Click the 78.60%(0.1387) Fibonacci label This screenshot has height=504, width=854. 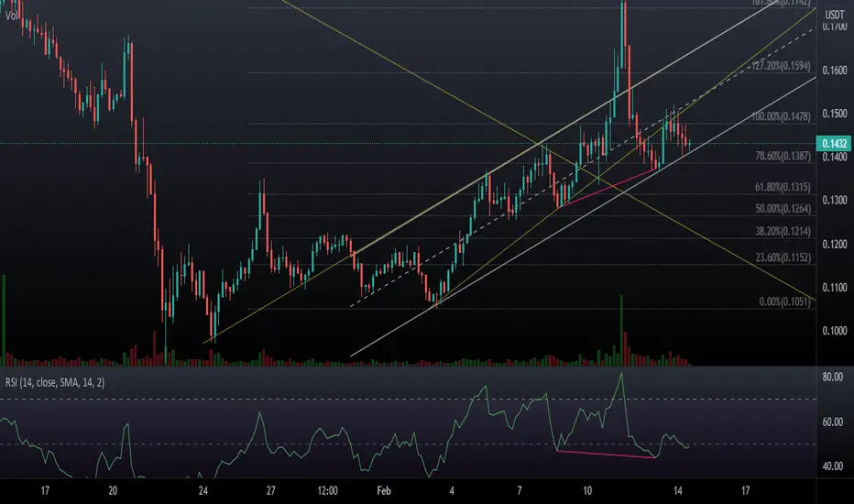coord(783,157)
